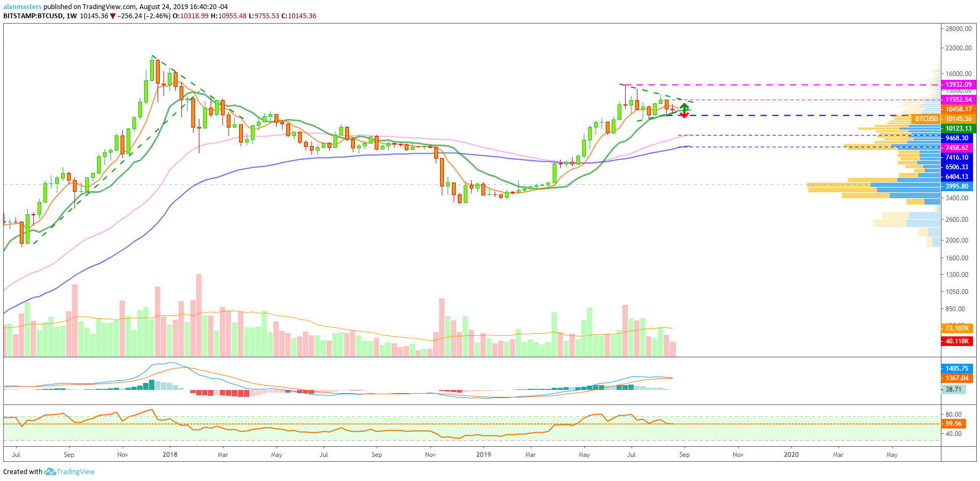This screenshot has width=980, height=481.
Task: Click the orange 1367.04 signal label
Action: pos(957,378)
